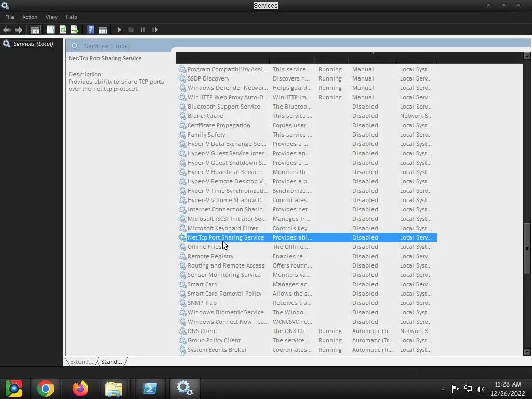Click the network icon in the system tray
This screenshot has height=399, width=532.
[x=468, y=389]
